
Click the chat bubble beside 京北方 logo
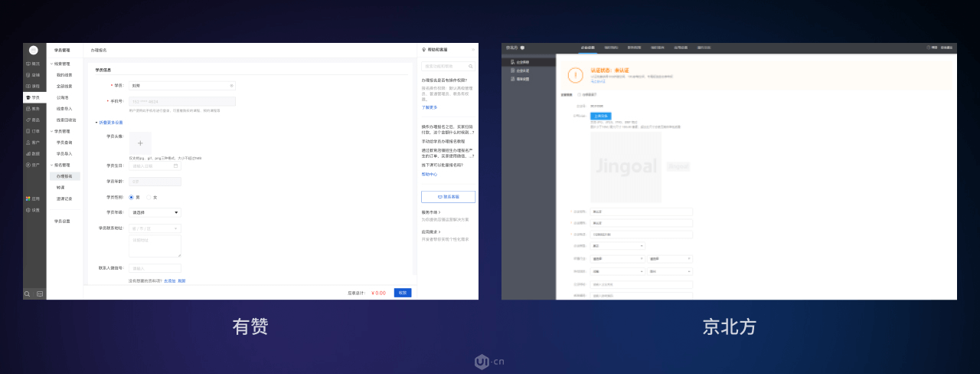(523, 48)
